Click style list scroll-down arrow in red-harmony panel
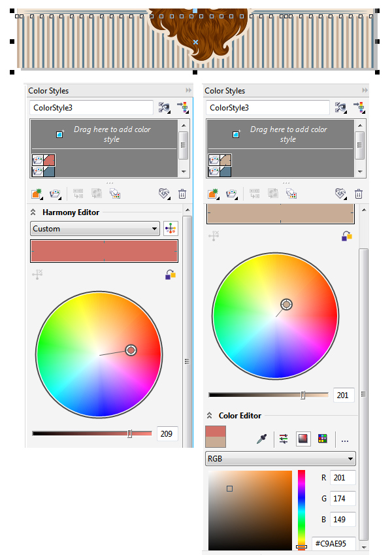 pyautogui.click(x=184, y=172)
